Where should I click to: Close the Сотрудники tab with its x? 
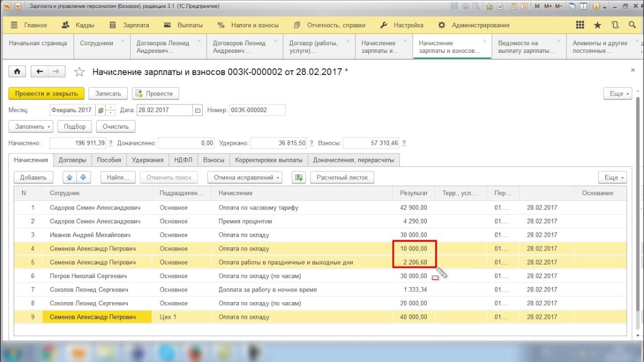pyautogui.click(x=123, y=41)
